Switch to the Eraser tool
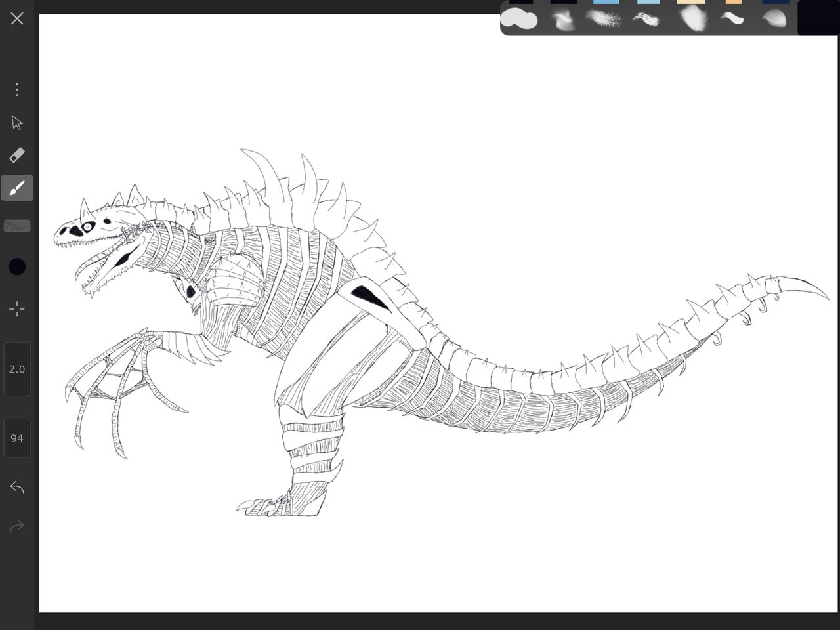 click(x=17, y=155)
